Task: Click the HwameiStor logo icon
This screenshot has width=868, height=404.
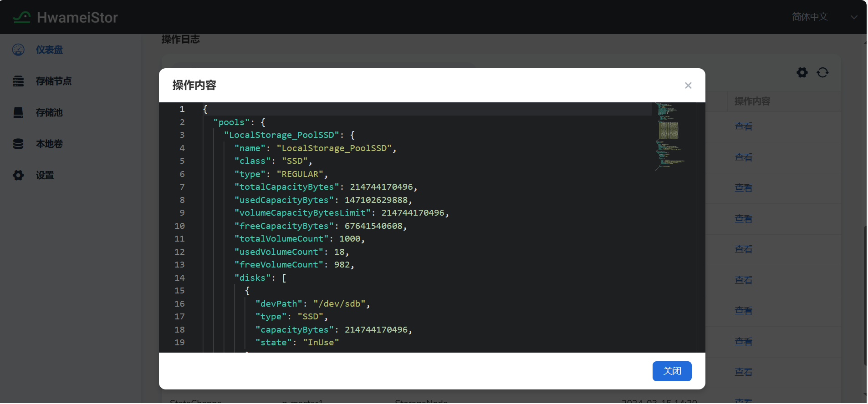Action: tap(21, 17)
